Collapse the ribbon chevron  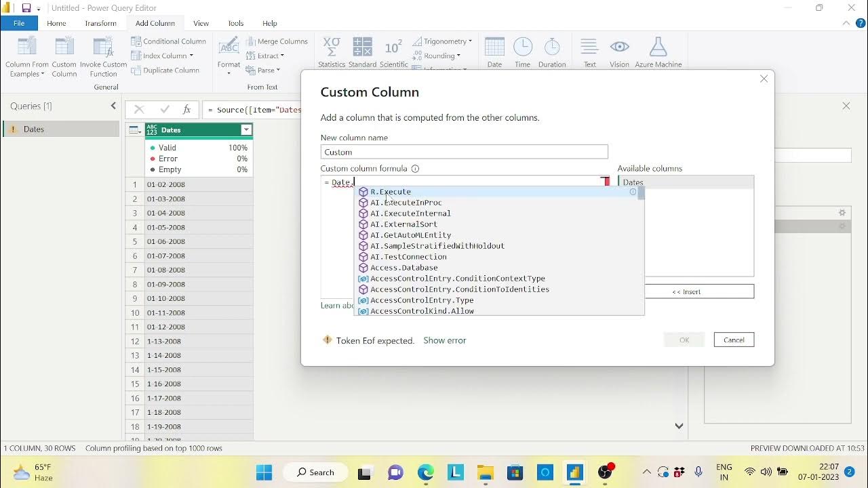846,23
